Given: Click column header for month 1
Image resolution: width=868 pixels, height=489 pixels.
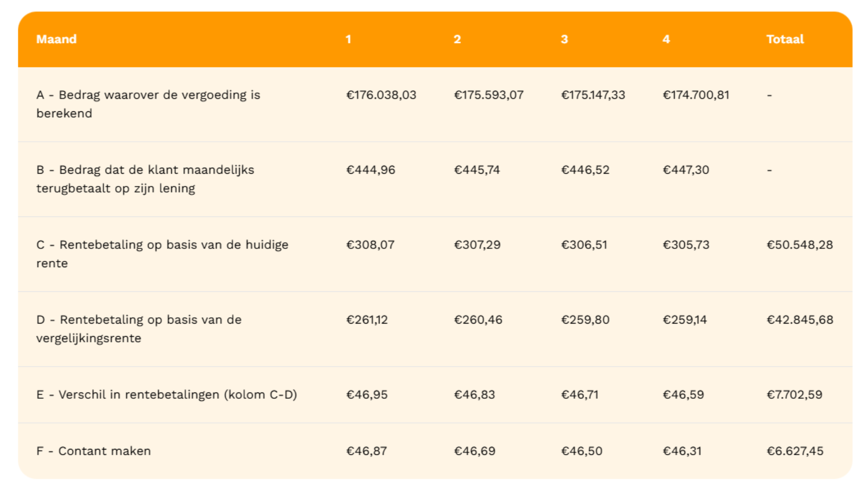Looking at the screenshot, I should point(348,39).
